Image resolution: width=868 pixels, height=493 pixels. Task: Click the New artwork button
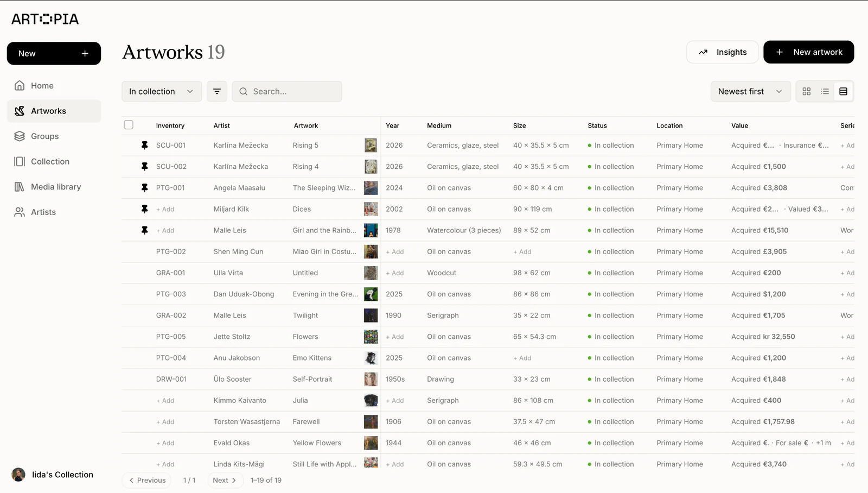click(809, 52)
